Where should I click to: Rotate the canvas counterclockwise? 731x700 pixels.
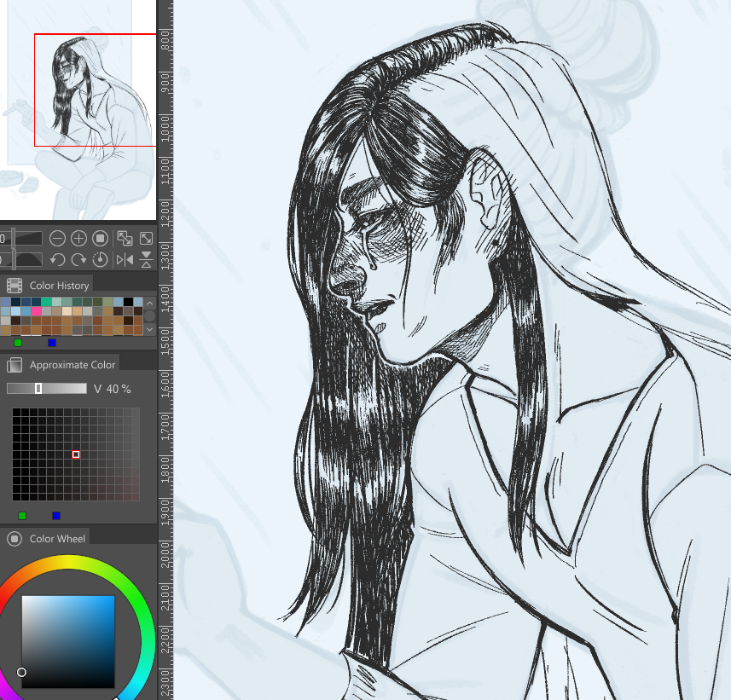coord(57,259)
